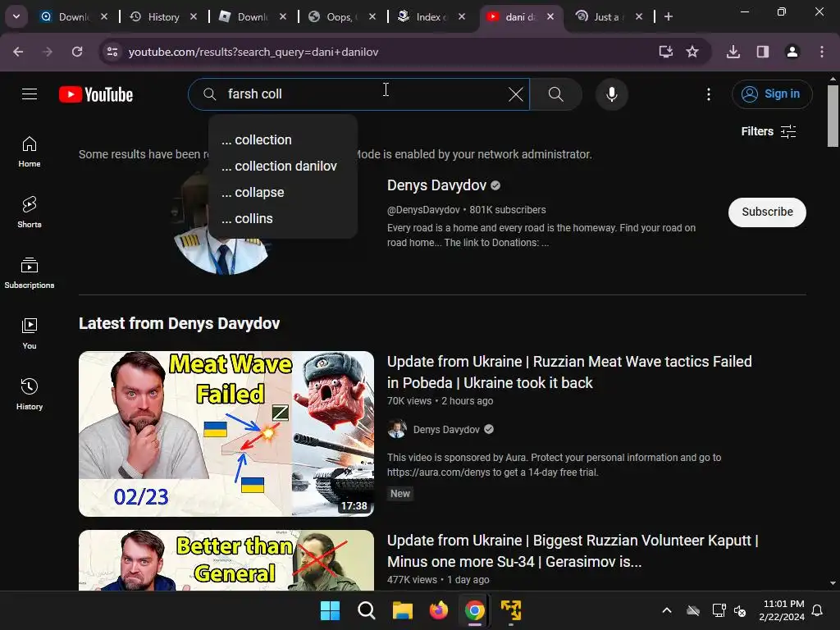Go to YouTube home via the logo
This screenshot has height=630, width=840.
tap(96, 94)
